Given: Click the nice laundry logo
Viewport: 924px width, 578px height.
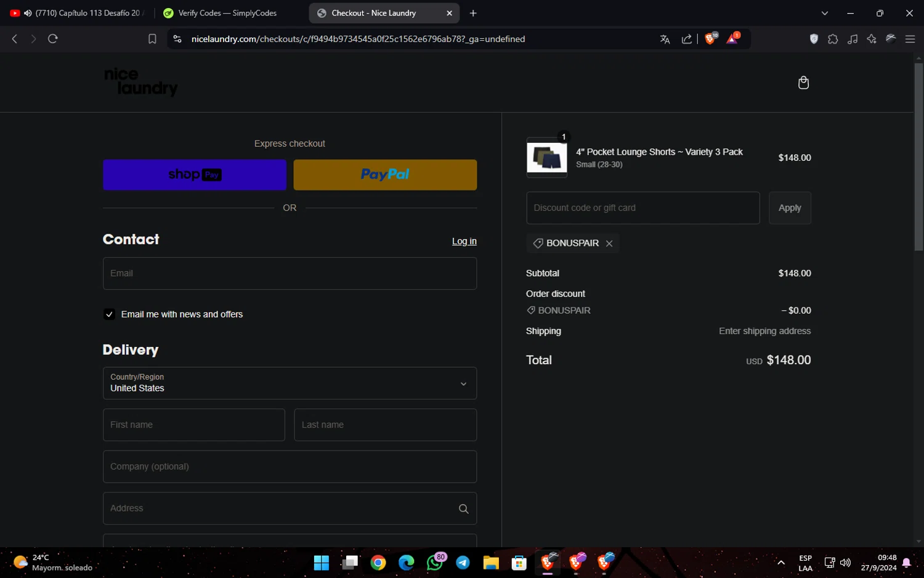Looking at the screenshot, I should pyautogui.click(x=140, y=82).
